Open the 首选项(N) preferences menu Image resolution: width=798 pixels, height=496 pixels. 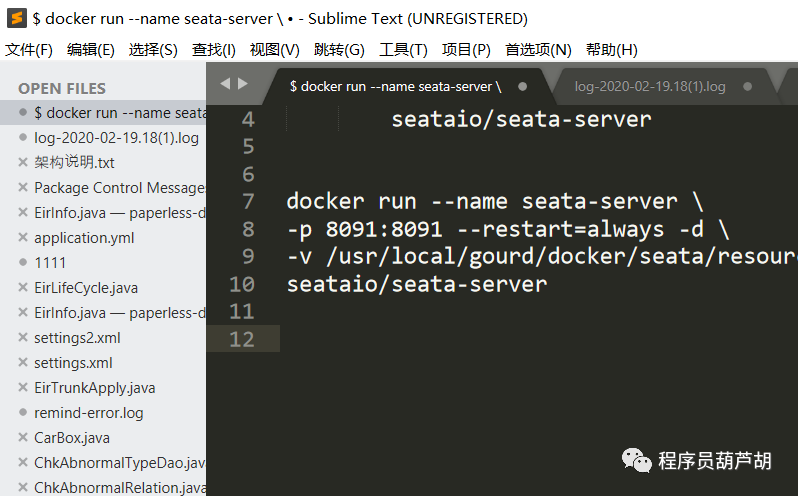pos(538,50)
